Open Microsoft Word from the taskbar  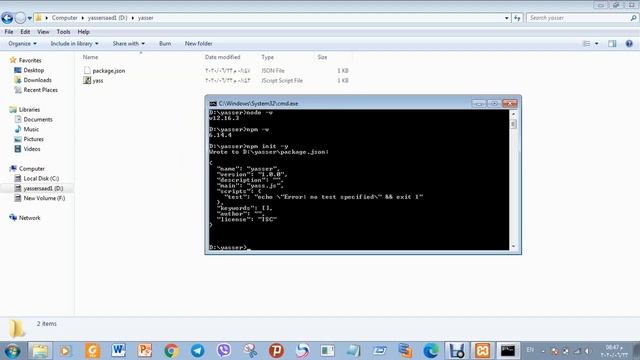tap(118, 351)
